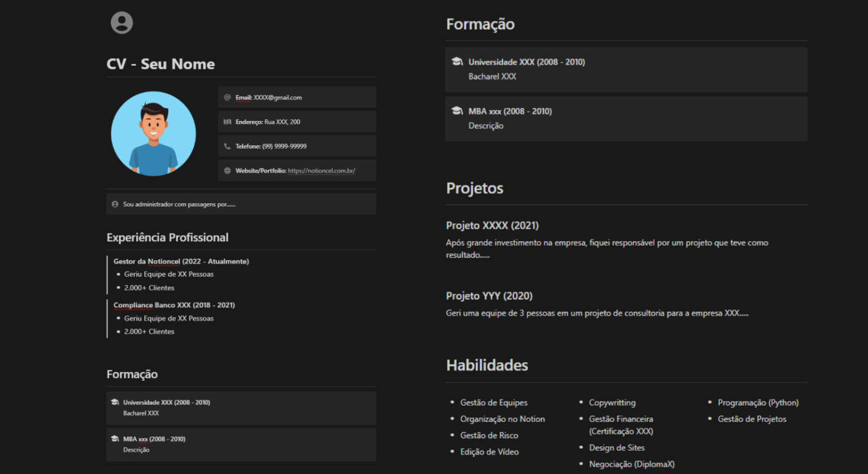The width and height of the screenshot is (868, 474).
Task: Click the Programação (Python) skill
Action: [x=758, y=402]
